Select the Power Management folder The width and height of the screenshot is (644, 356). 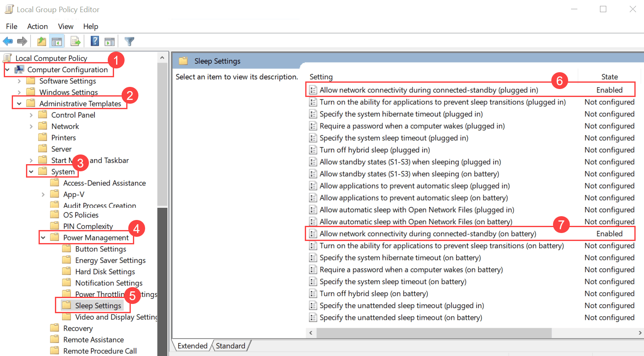[96, 237]
